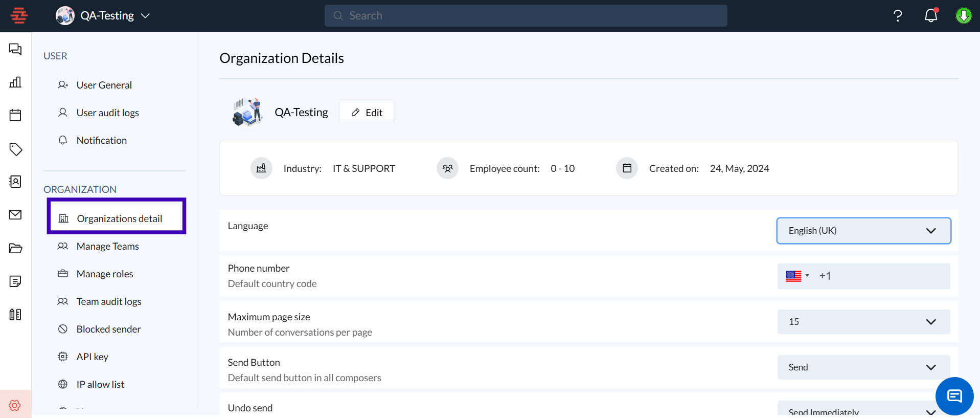
Task: Open the Blocked sender menu item
Action: (108, 329)
